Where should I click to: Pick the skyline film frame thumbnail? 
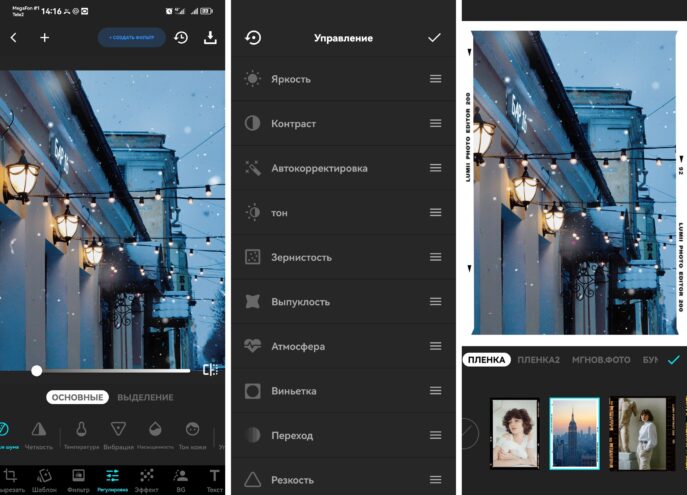[574, 432]
